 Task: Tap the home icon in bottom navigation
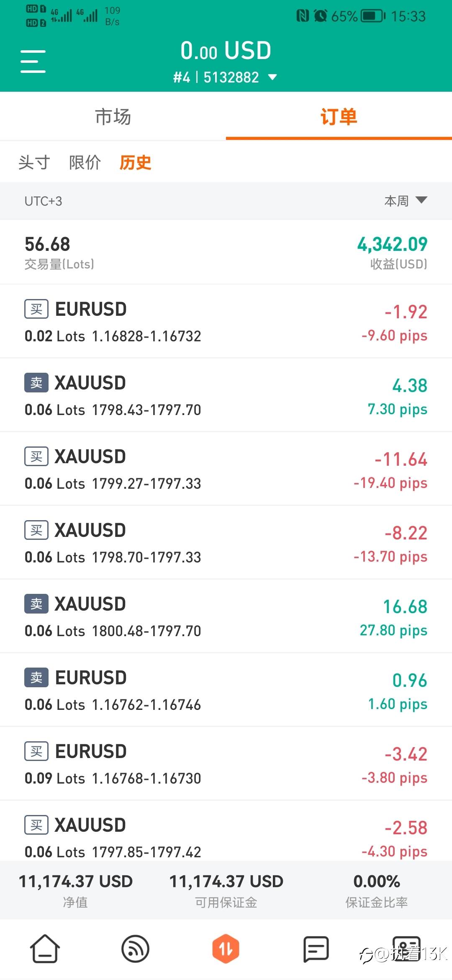click(45, 949)
